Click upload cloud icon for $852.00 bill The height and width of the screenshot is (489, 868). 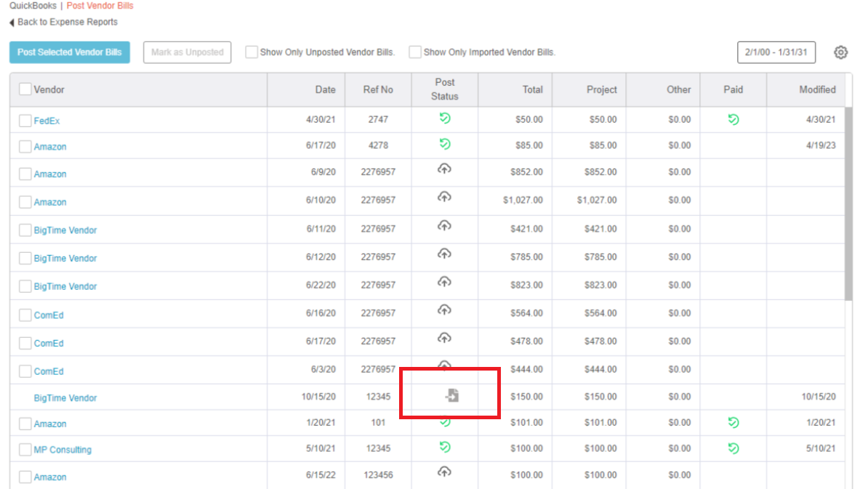tap(444, 169)
